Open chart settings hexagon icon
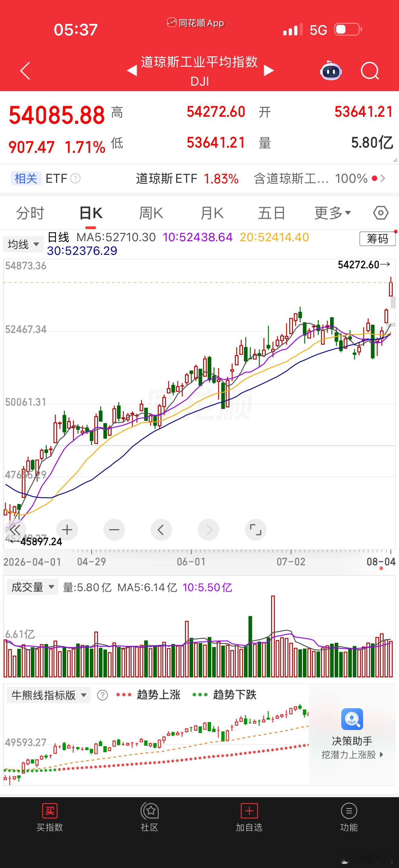Viewport: 399px width, 868px height. pyautogui.click(x=381, y=213)
